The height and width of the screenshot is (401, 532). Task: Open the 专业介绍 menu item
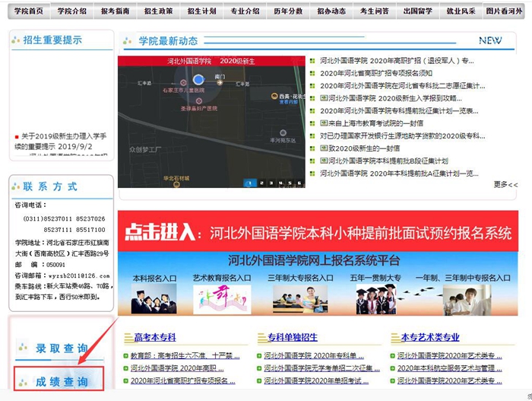click(245, 11)
